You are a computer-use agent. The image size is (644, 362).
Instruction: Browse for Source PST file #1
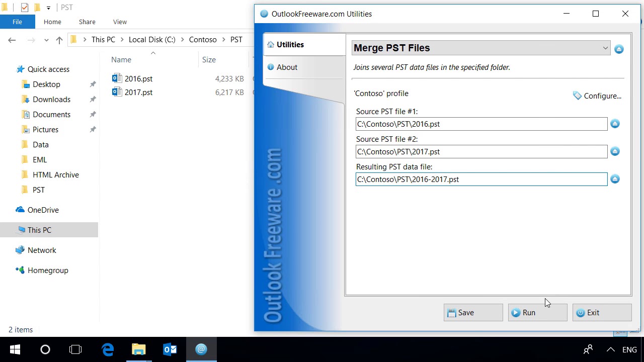point(615,124)
